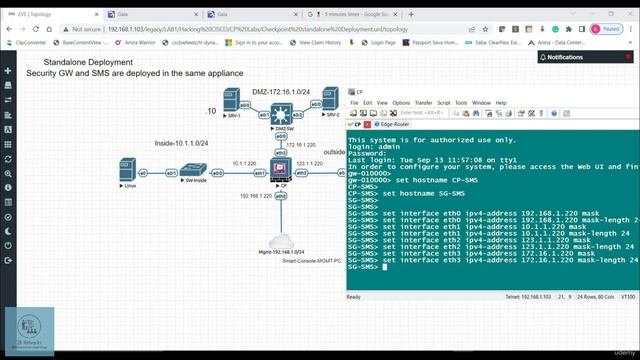
Task: Open the Options menu in SecureCRT
Action: point(401,103)
